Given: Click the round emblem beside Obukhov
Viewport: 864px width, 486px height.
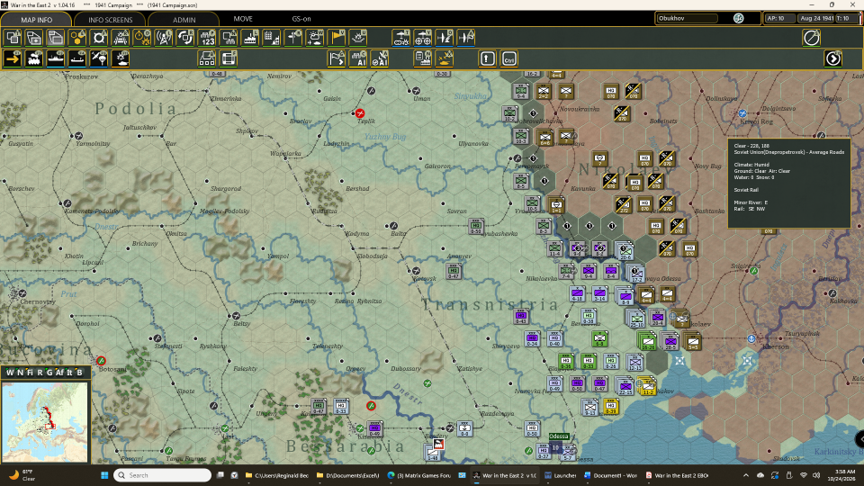Looking at the screenshot, I should 738,18.
